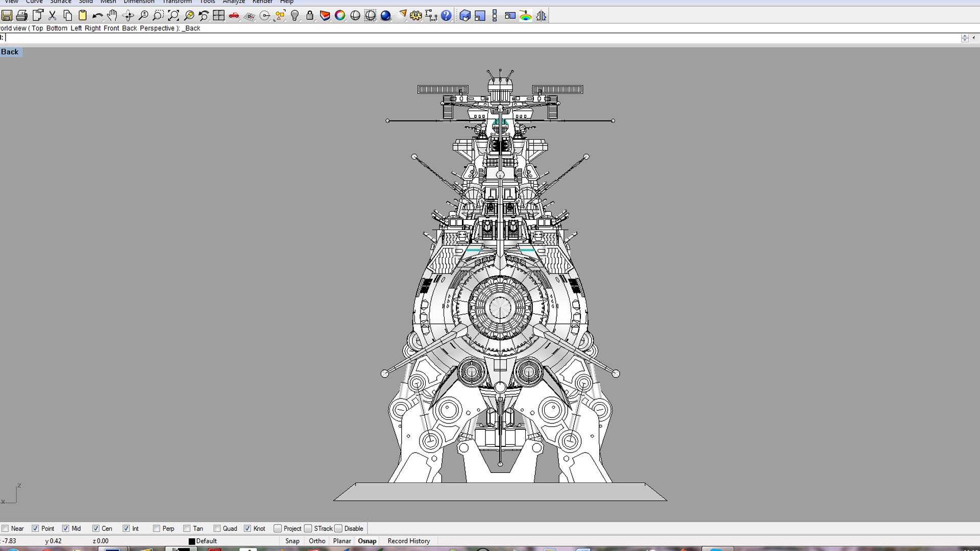Open the Layers panel icon
The image size is (980, 551).
[x=325, y=16]
